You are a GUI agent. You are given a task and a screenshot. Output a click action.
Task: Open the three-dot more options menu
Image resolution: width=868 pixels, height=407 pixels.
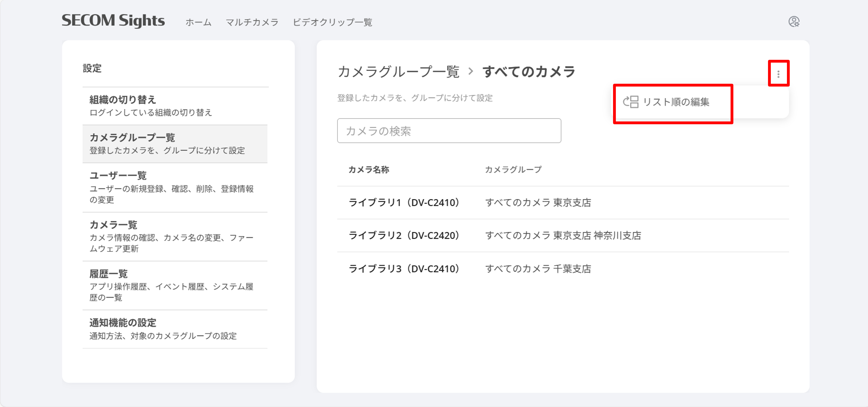coord(778,74)
